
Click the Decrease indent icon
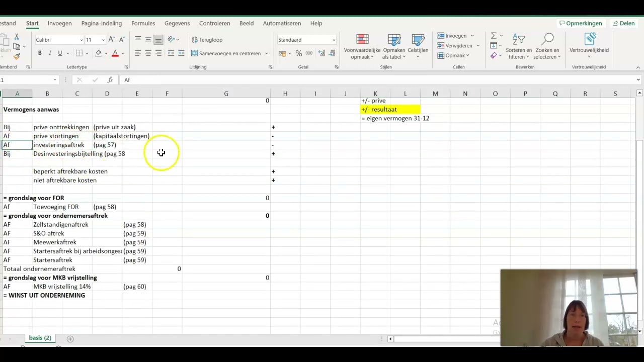[171, 53]
